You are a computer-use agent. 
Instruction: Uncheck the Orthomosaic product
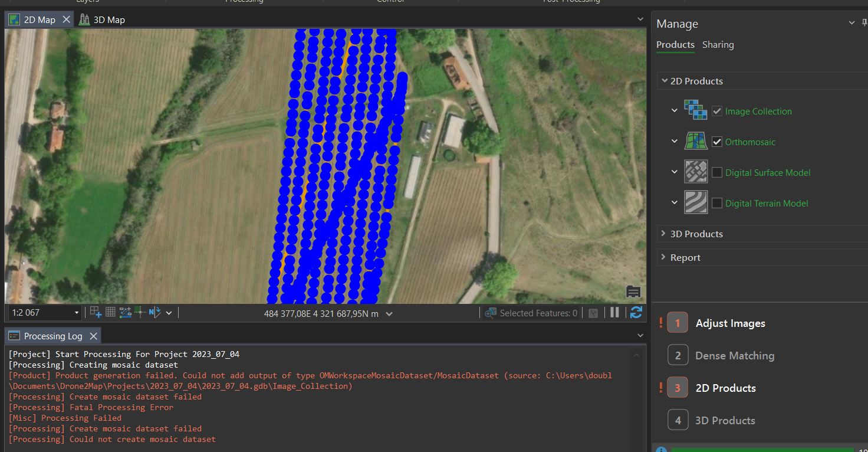pos(717,142)
